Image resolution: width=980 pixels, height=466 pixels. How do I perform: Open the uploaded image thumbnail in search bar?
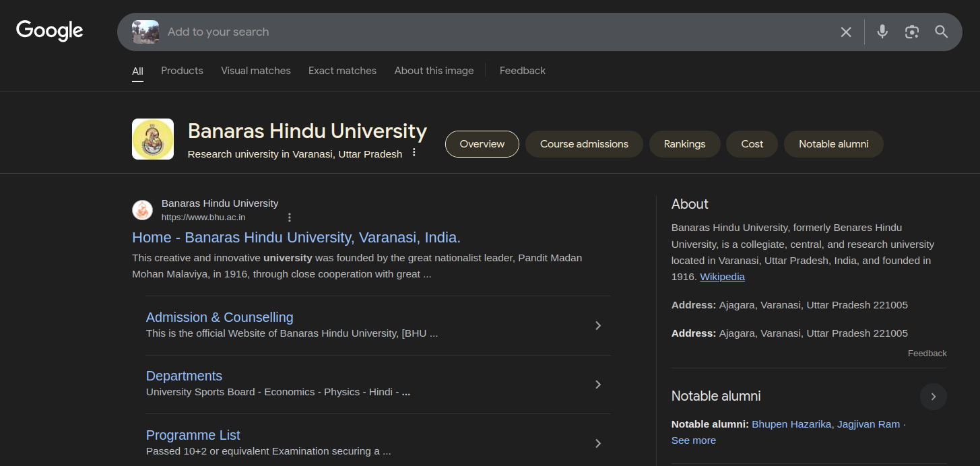coord(145,32)
